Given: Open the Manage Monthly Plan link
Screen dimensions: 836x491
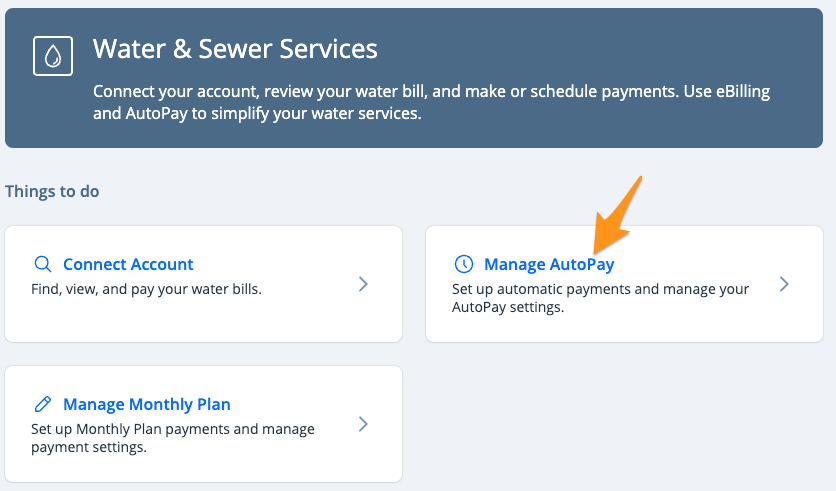Looking at the screenshot, I should (147, 404).
